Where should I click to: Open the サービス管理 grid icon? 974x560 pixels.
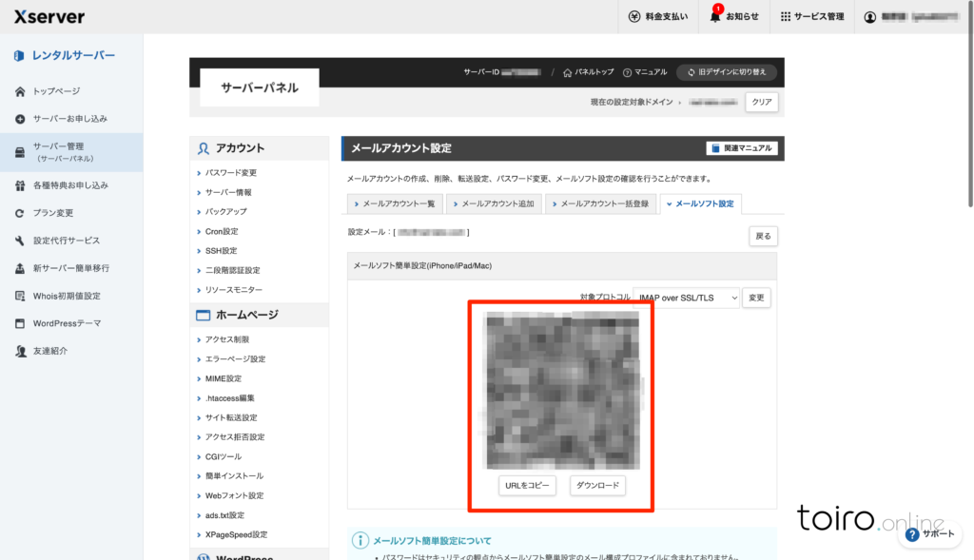tap(786, 16)
